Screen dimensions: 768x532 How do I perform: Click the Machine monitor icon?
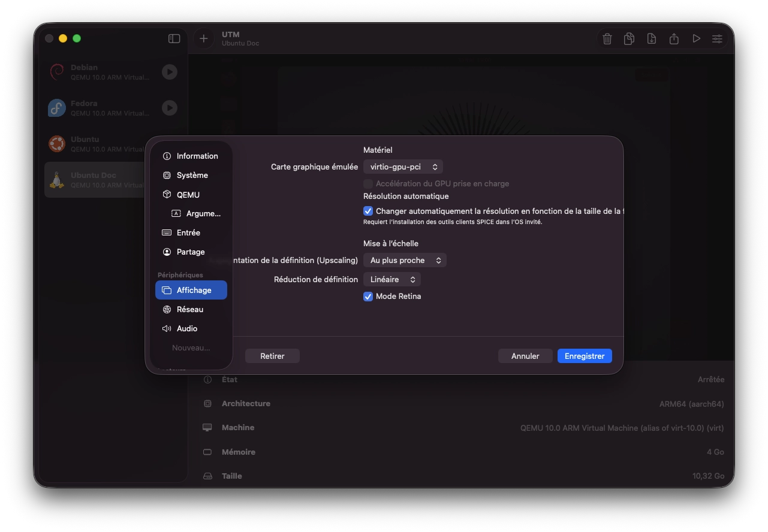[207, 428]
